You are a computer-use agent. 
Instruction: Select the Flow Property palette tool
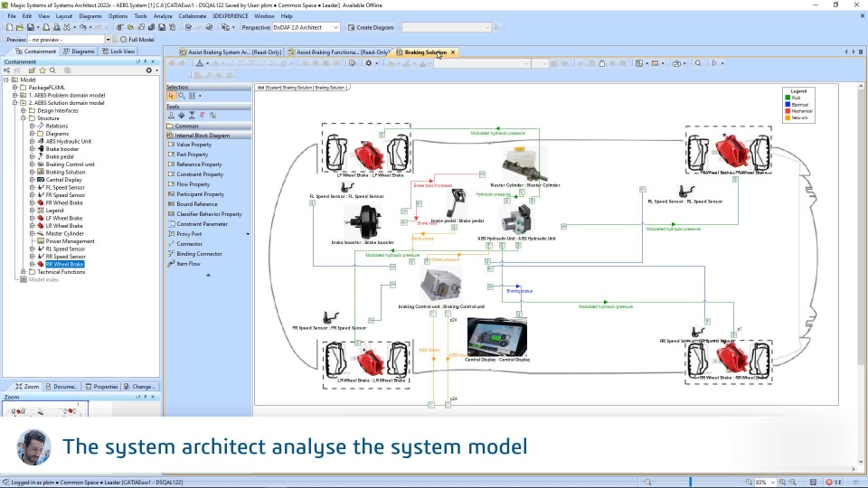tap(193, 184)
